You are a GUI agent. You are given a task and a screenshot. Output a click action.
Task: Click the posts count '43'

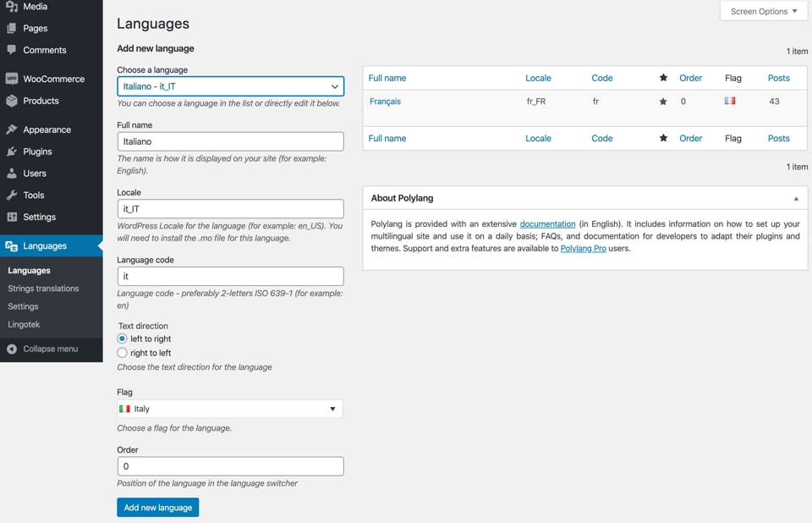[x=774, y=101]
